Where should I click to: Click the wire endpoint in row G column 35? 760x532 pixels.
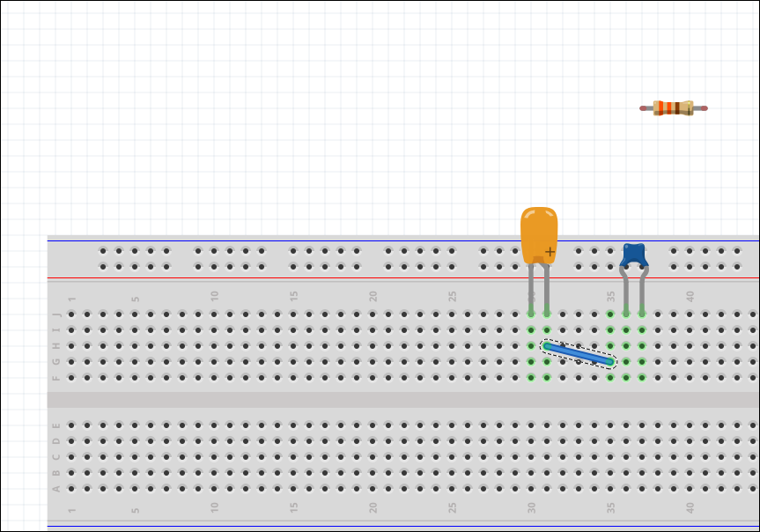610,362
